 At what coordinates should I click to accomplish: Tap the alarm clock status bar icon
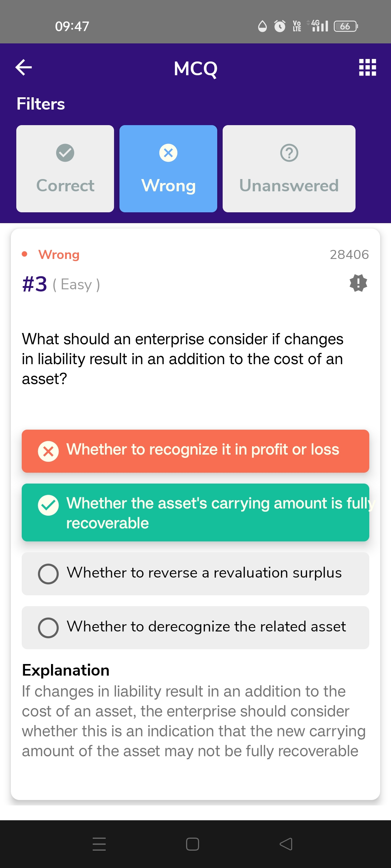pyautogui.click(x=279, y=26)
